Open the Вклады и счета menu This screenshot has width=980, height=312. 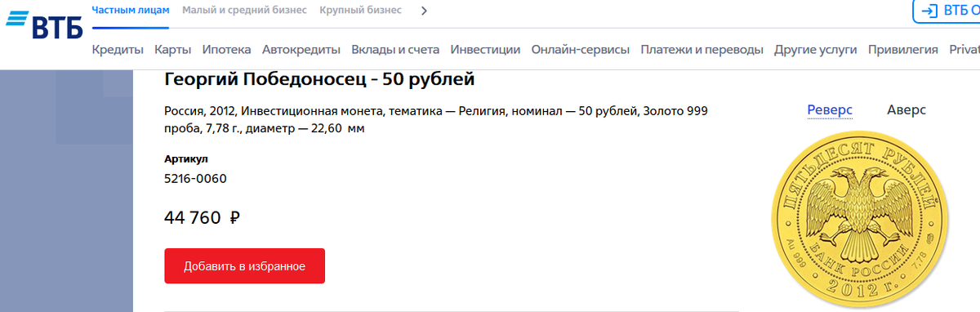395,50
